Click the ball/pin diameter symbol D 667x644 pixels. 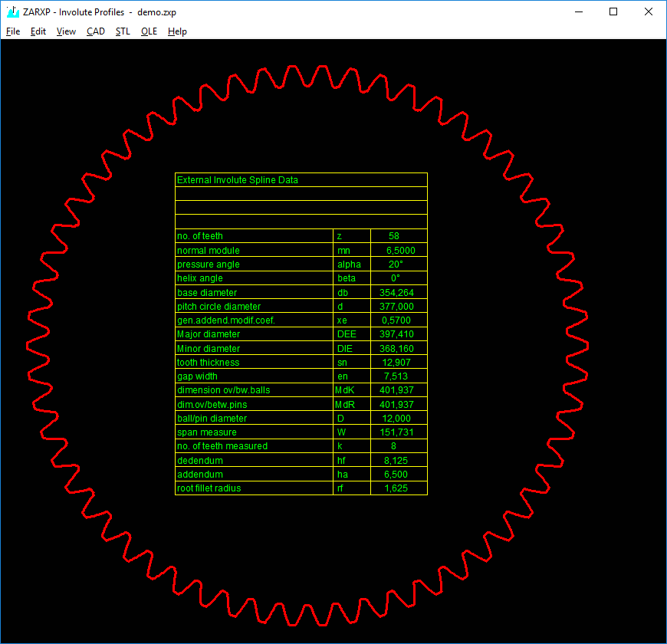point(341,419)
